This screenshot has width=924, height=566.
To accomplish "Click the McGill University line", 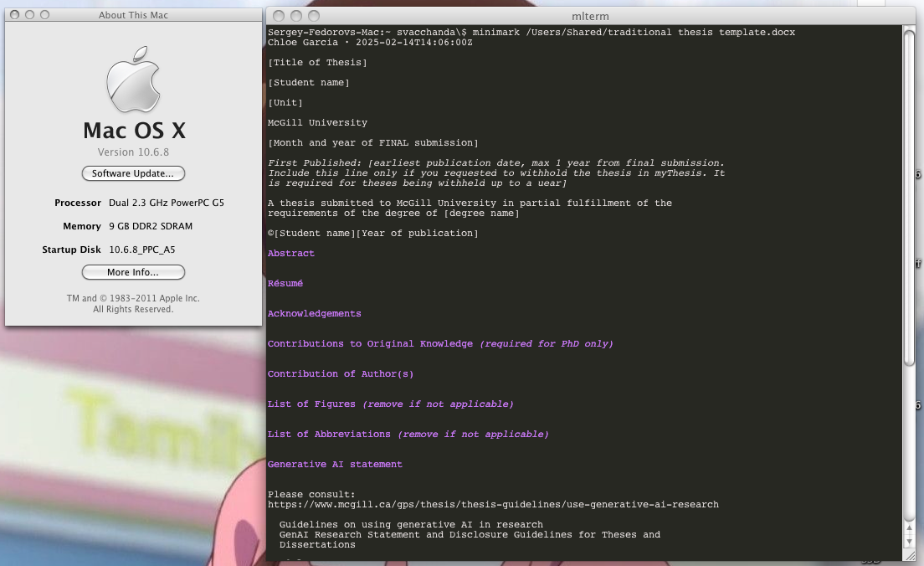I will 317,122.
